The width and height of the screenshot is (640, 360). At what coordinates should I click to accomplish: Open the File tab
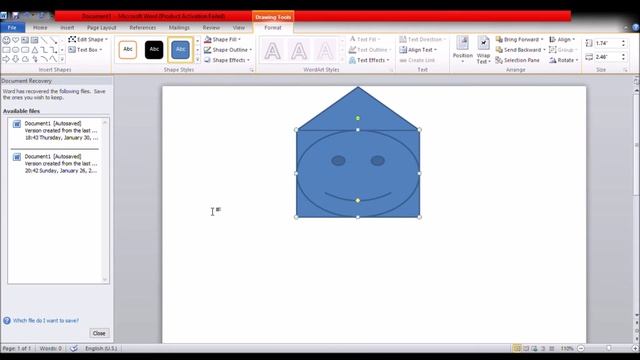click(x=12, y=28)
